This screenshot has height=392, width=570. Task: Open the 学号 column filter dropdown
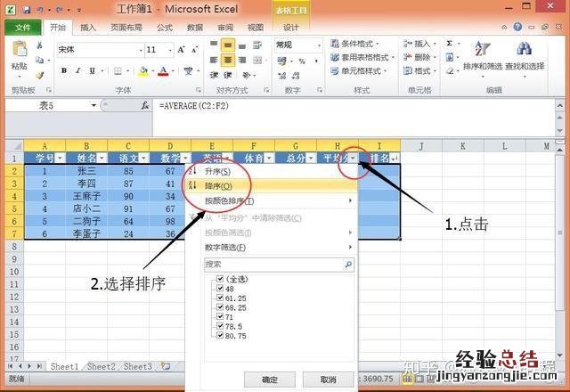point(60,158)
